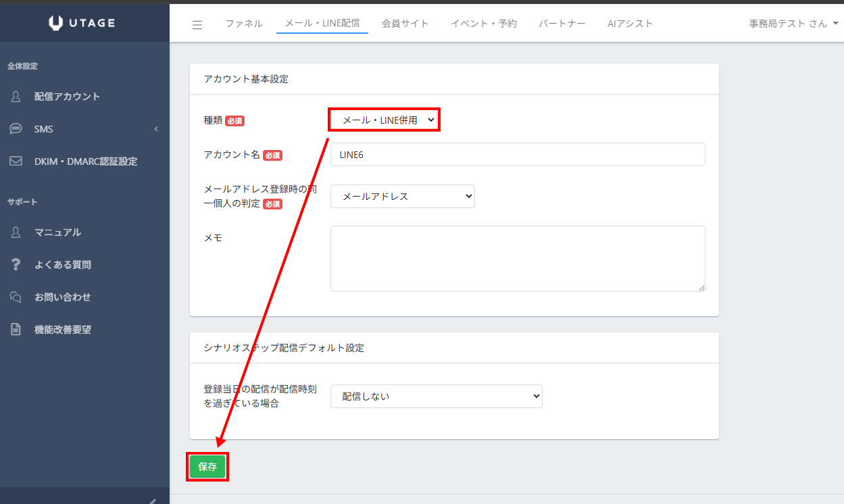
Task: Click the 配信アカウント person icon
Action: pos(16,97)
